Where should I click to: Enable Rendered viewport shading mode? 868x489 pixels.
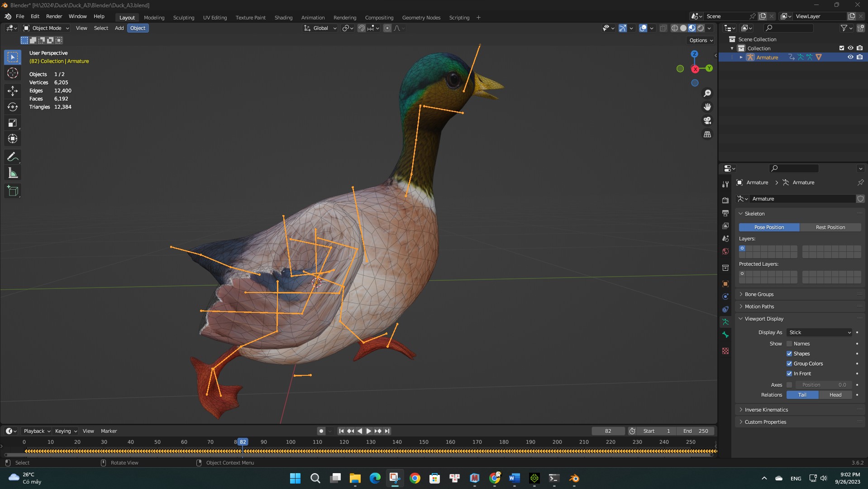(x=701, y=28)
